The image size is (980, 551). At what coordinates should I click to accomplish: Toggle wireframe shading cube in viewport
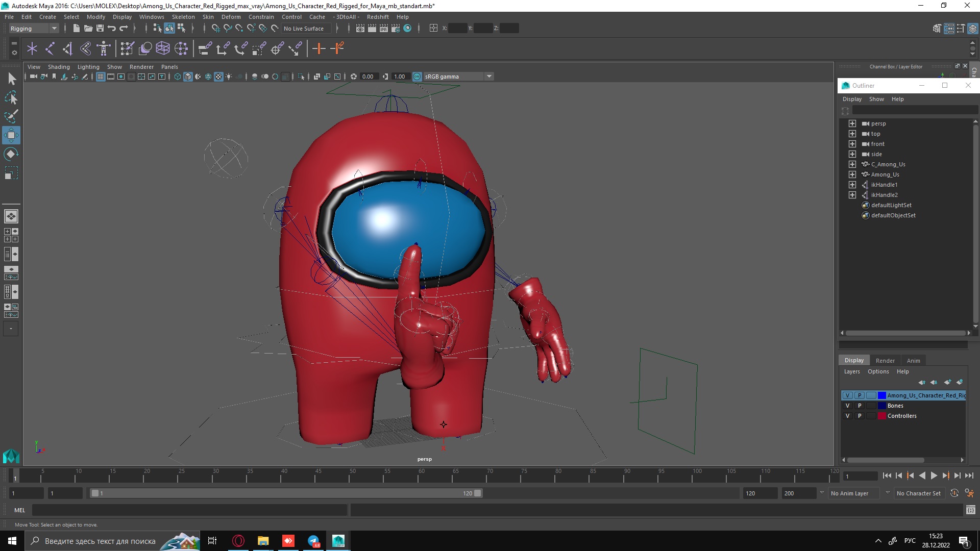pyautogui.click(x=178, y=77)
